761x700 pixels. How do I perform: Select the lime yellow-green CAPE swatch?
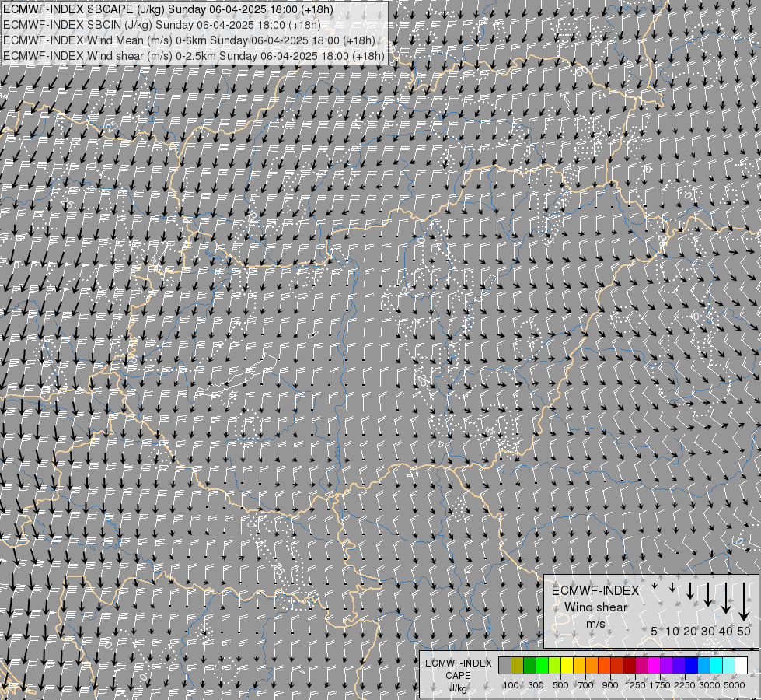(555, 665)
